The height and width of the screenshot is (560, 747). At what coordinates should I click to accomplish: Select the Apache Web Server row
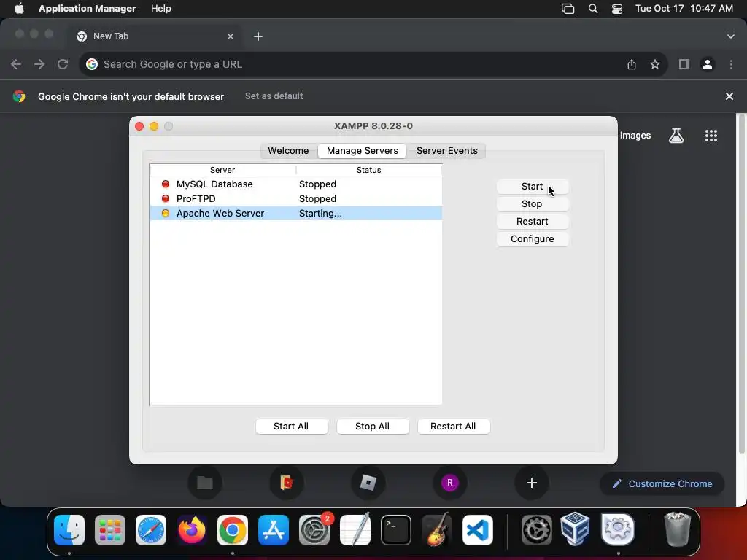pyautogui.click(x=296, y=214)
